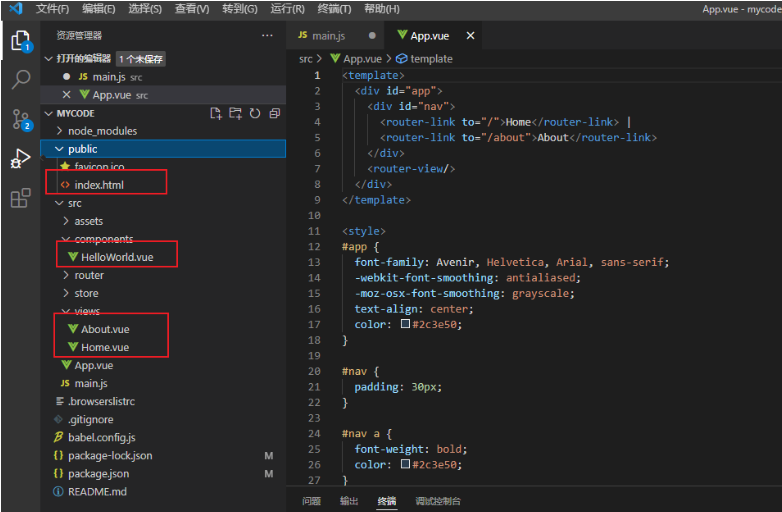Click the src breadcrumb segment
Viewport: 782px width, 512px height.
[x=306, y=59]
